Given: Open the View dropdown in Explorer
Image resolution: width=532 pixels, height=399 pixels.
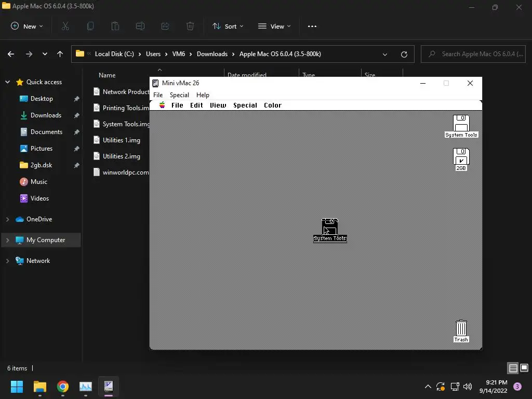Looking at the screenshot, I should pos(274,26).
